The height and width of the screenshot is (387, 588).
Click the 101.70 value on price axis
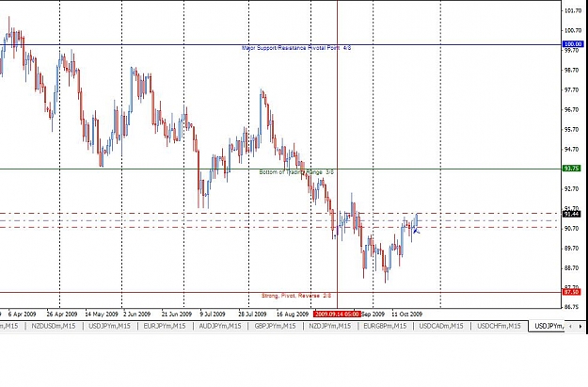tap(573, 11)
